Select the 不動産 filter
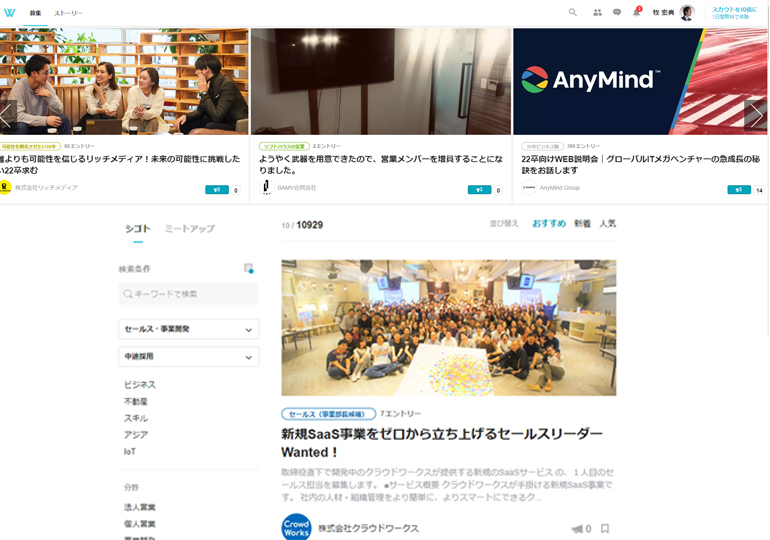770x540 pixels. pos(136,402)
